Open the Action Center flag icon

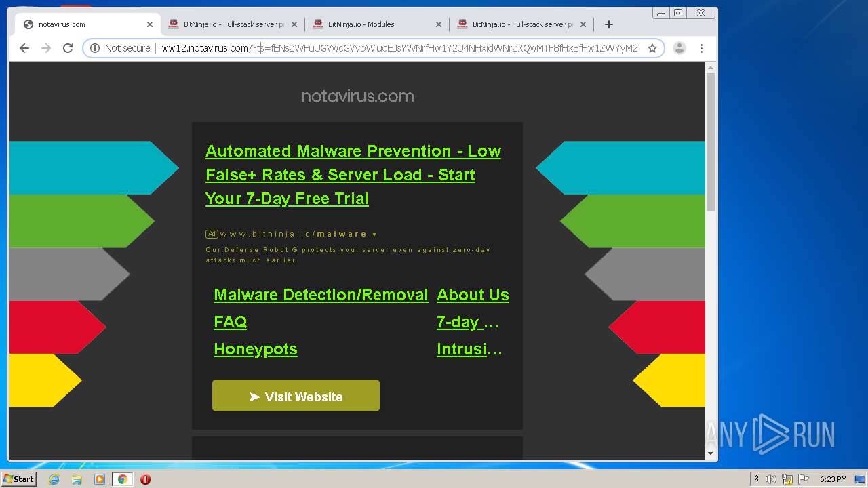pyautogui.click(x=804, y=479)
